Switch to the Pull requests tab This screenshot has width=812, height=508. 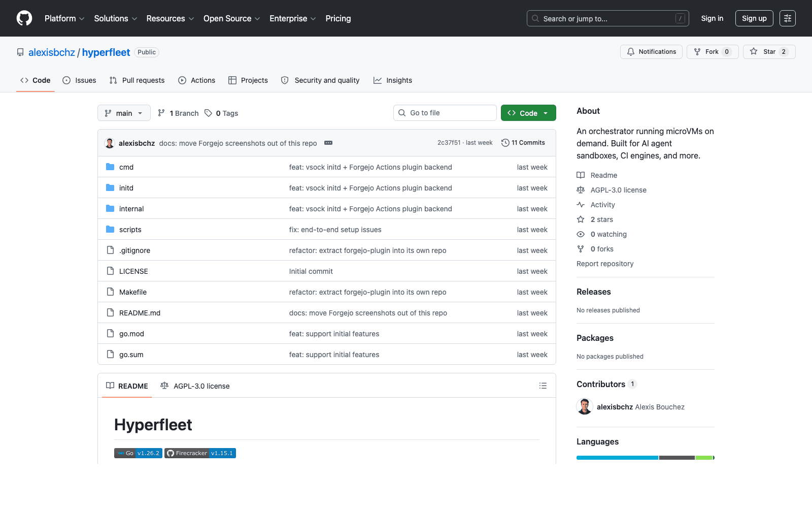coord(137,80)
